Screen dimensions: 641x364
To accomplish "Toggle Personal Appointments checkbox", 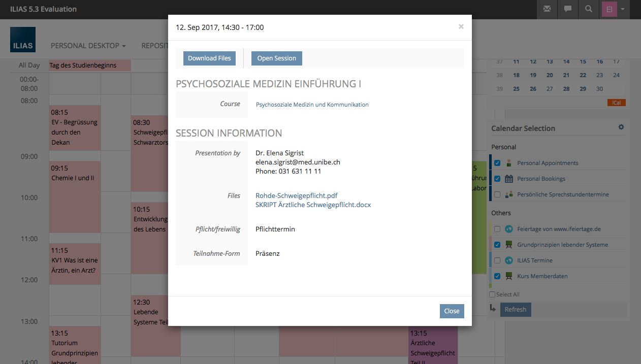I will pyautogui.click(x=497, y=163).
